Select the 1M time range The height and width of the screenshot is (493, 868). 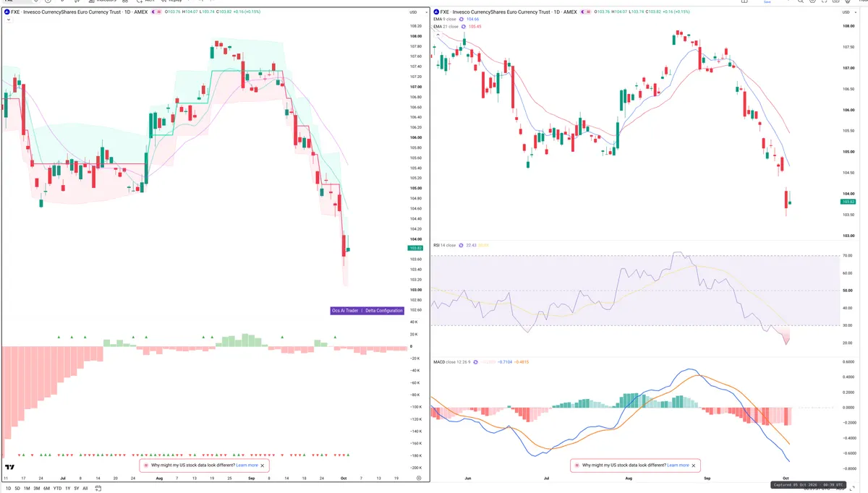coord(27,488)
